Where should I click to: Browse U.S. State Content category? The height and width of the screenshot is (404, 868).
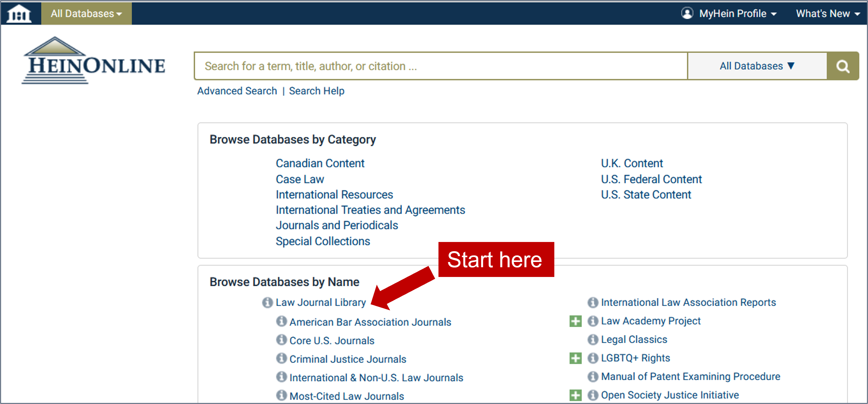coord(646,195)
